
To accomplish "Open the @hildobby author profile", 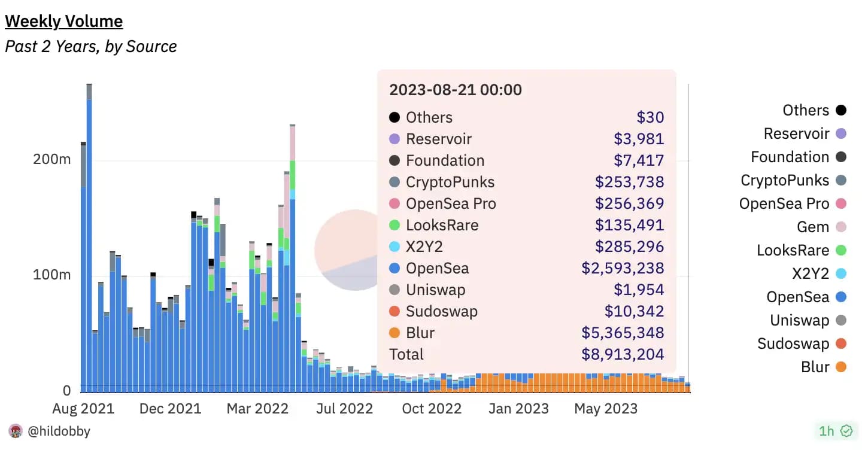I will (x=59, y=430).
